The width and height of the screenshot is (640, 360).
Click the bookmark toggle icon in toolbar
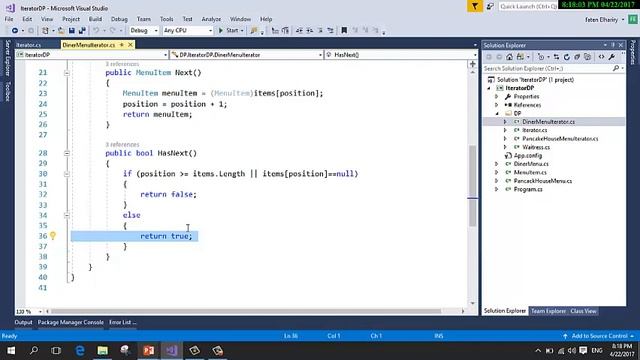coord(344,31)
